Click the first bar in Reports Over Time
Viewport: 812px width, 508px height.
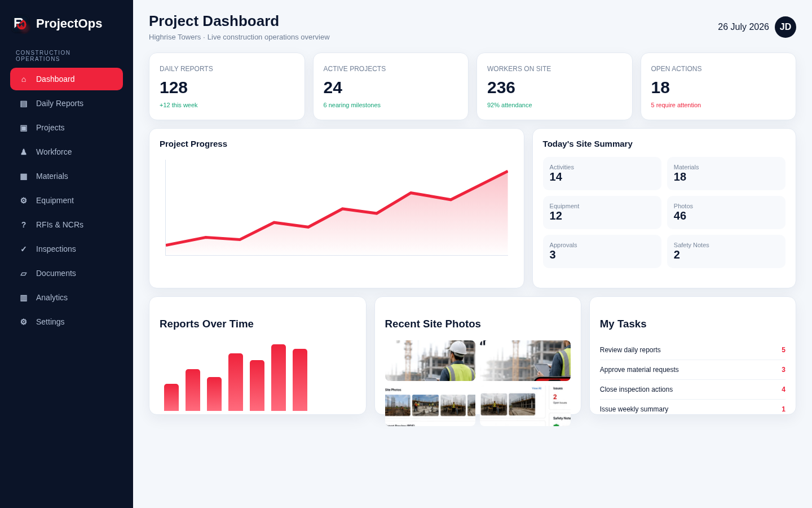click(171, 397)
